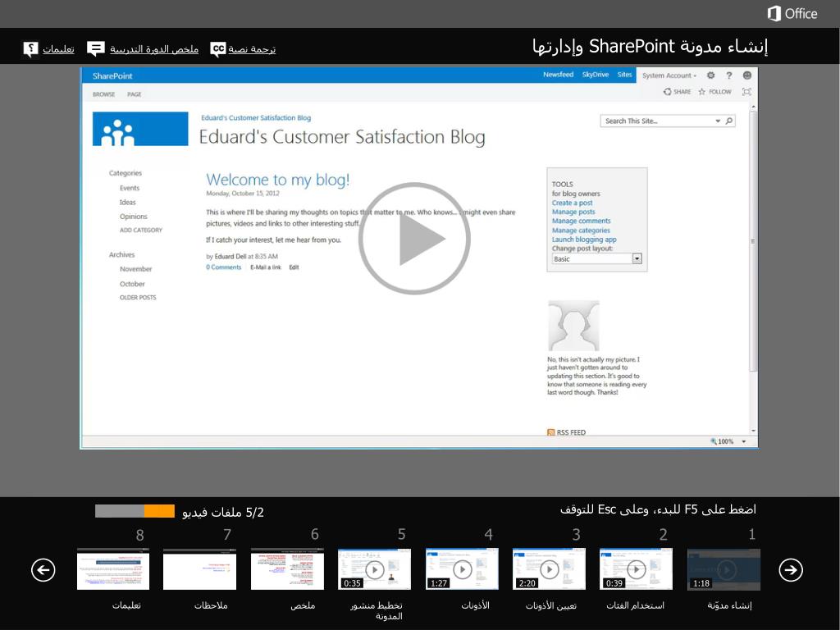Click Manage categories link
Viewport: 840px width, 630px height.
point(581,231)
